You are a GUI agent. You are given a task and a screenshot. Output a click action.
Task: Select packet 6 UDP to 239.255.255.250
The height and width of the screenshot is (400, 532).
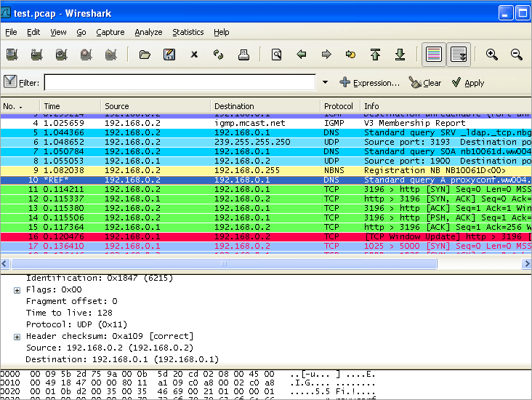[x=266, y=142]
